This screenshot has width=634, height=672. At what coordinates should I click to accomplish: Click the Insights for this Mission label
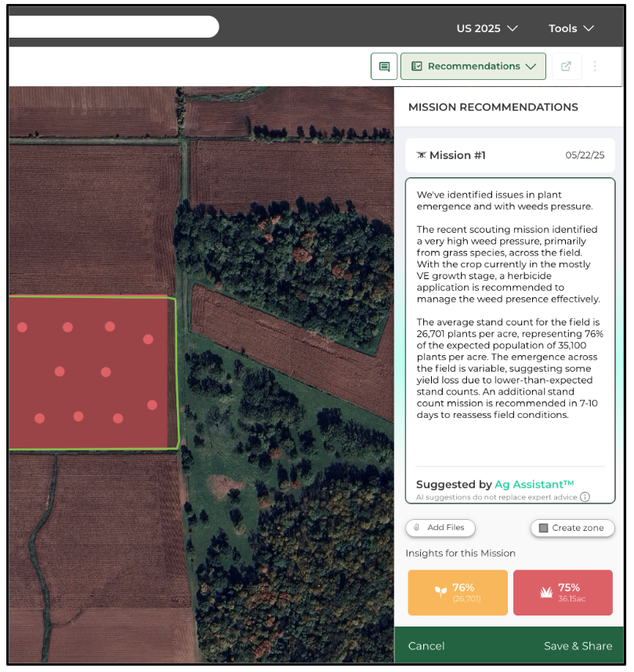pos(461,554)
